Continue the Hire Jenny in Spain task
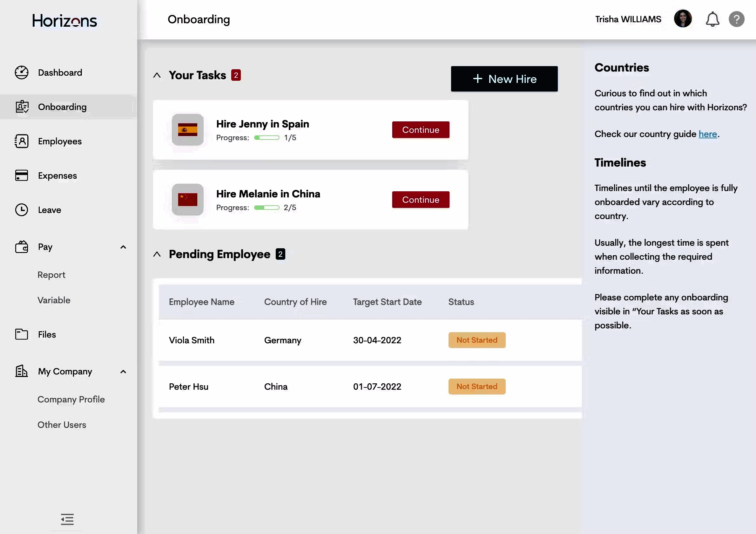 pyautogui.click(x=421, y=130)
